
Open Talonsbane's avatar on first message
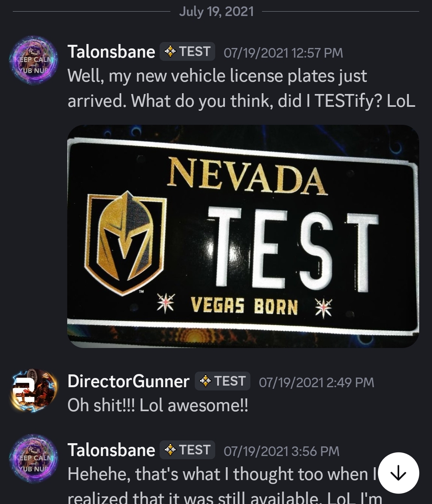click(x=34, y=60)
